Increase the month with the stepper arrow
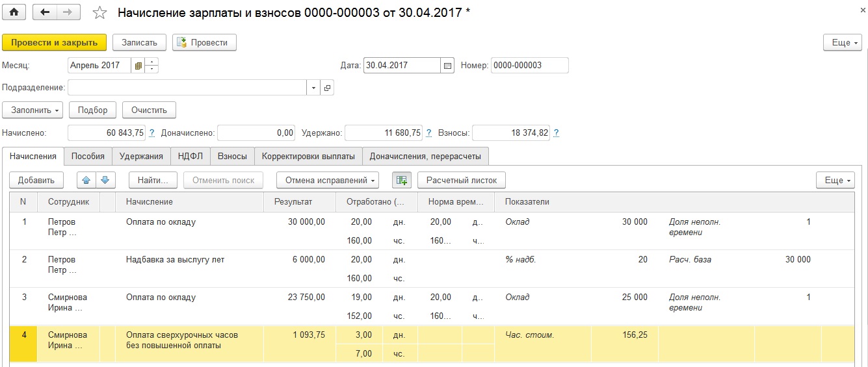Screen dimensions: 868x367 (x=152, y=62)
